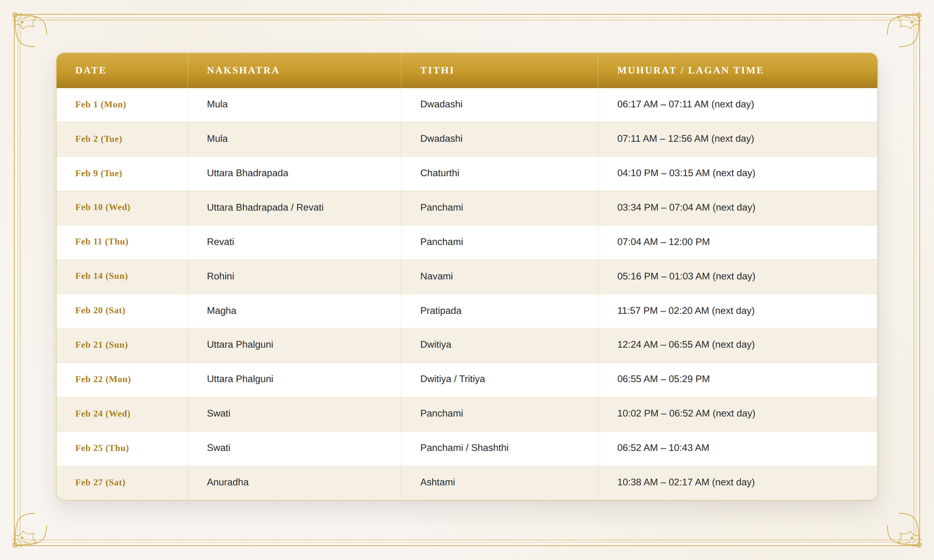
Task: Click the bottom-right corner ornament
Action: click(x=904, y=530)
